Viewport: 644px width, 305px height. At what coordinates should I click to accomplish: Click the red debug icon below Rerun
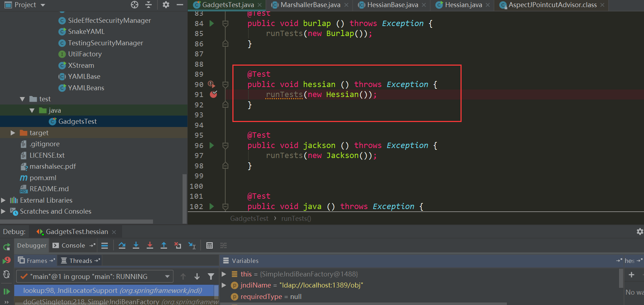(6, 260)
